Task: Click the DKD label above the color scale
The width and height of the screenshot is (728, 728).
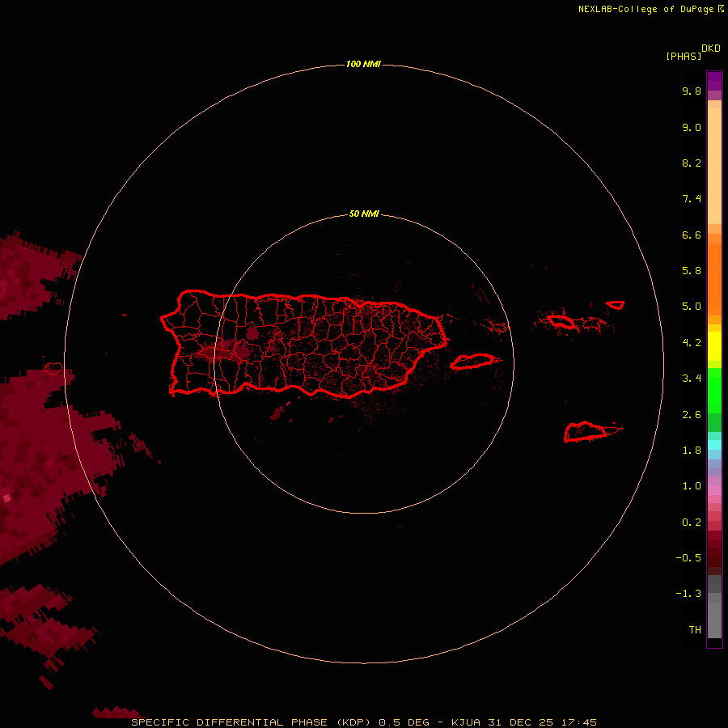Action: (x=710, y=48)
